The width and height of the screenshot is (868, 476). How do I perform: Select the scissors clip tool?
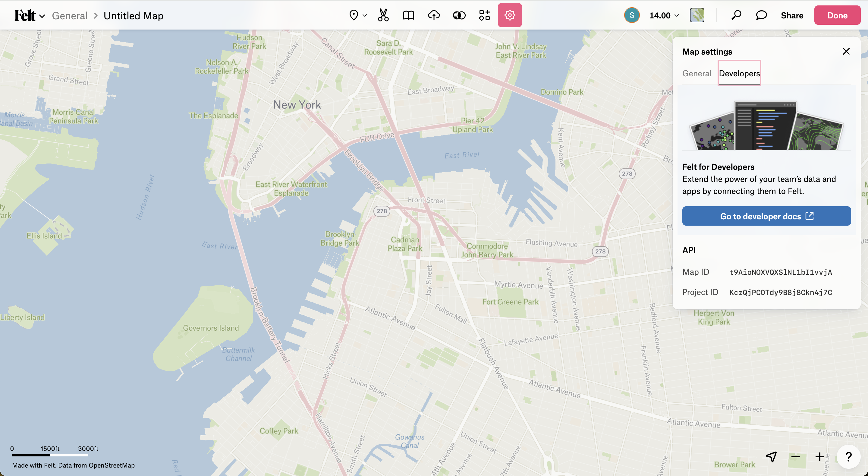(x=383, y=15)
